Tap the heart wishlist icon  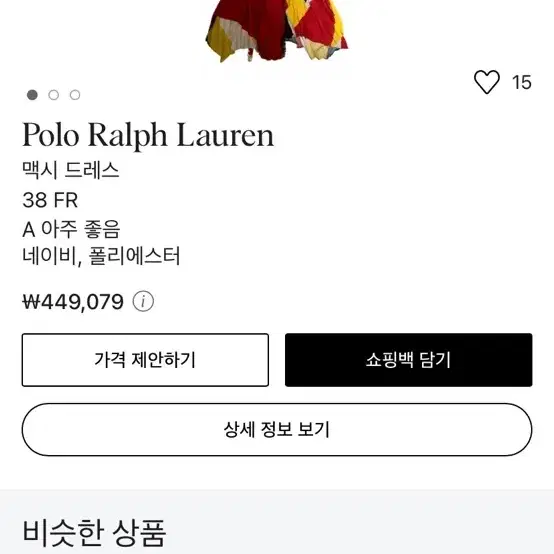487,82
